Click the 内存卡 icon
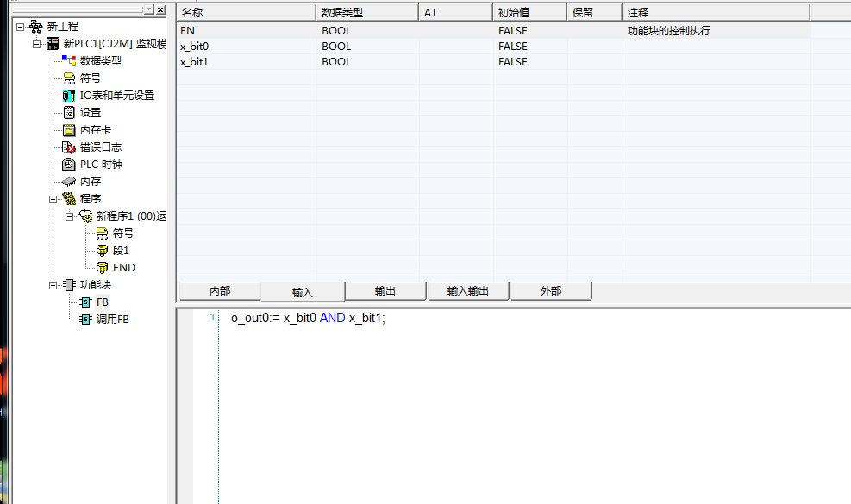The image size is (851, 504). [x=69, y=129]
